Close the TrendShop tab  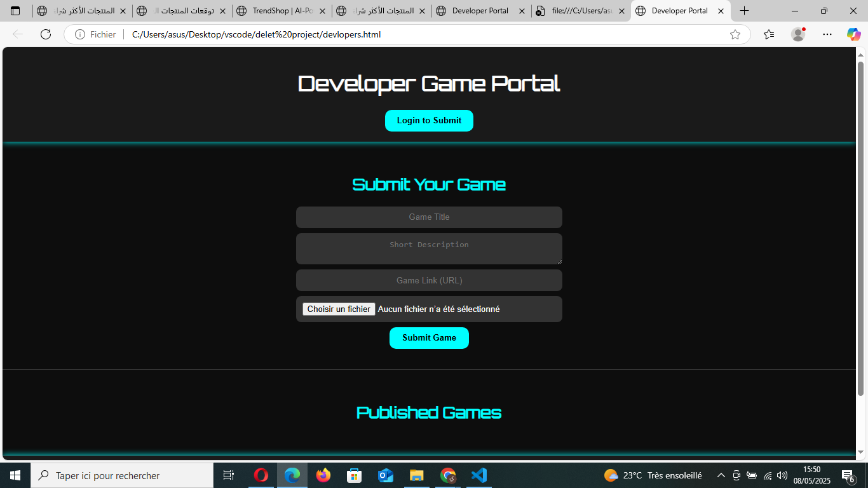pyautogui.click(x=322, y=11)
